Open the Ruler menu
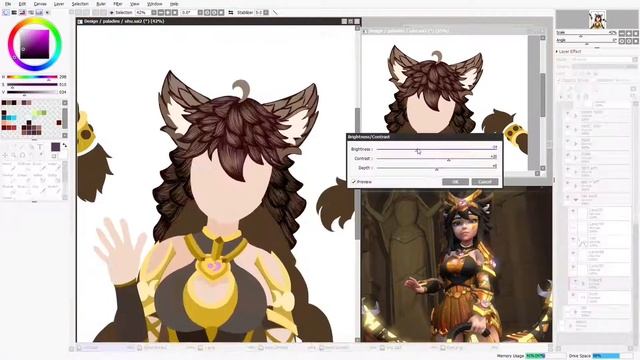The width and height of the screenshot is (640, 360). [101, 4]
